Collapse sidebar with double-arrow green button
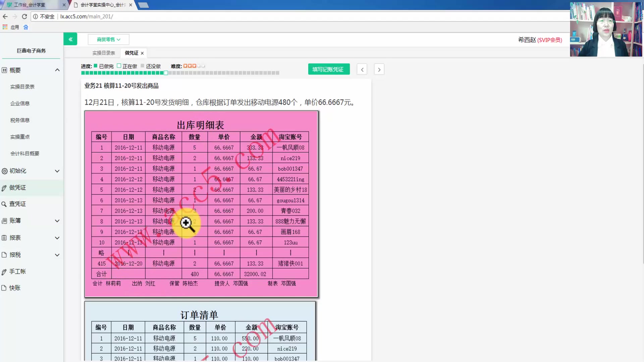Viewport: 644px width, 362px height. [70, 39]
